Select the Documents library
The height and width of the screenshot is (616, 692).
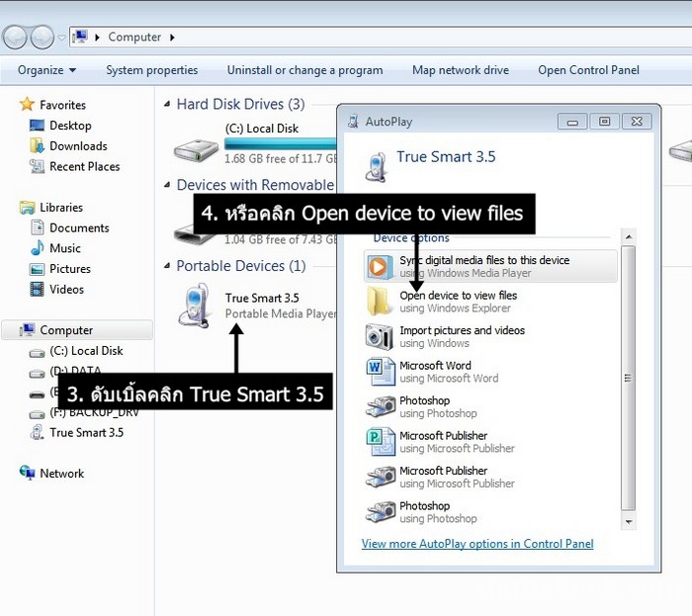79,227
